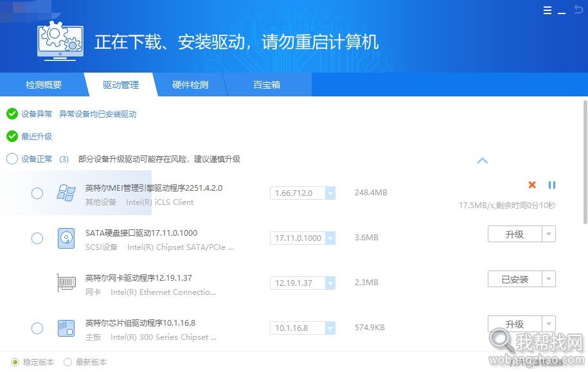Viewport: 588px width, 372px height.
Task: Click the (3) device count label
Action: pos(64,159)
